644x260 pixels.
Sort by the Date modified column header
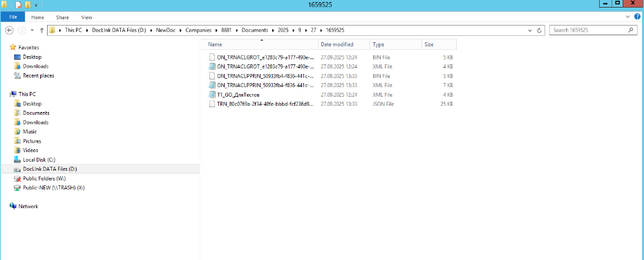point(344,44)
